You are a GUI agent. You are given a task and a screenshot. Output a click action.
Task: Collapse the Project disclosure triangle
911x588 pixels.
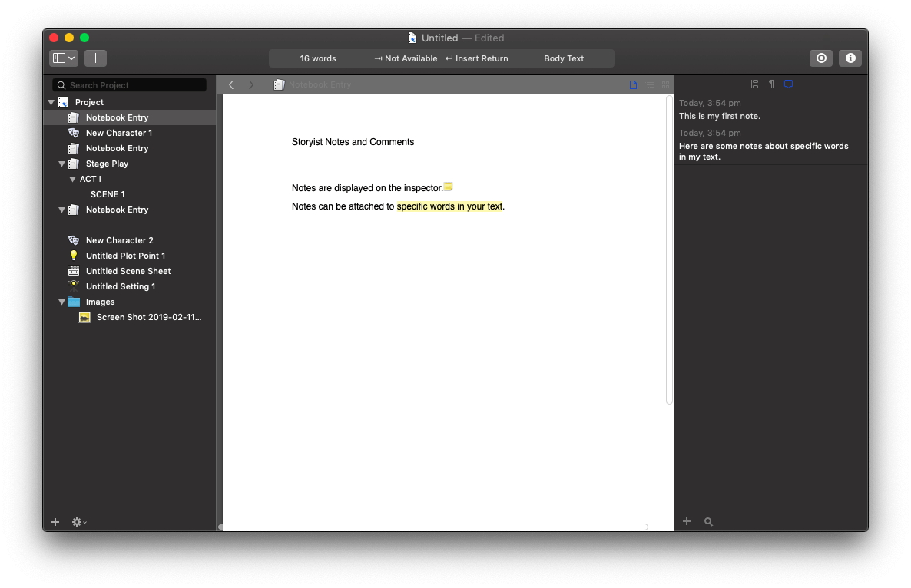tap(51, 102)
